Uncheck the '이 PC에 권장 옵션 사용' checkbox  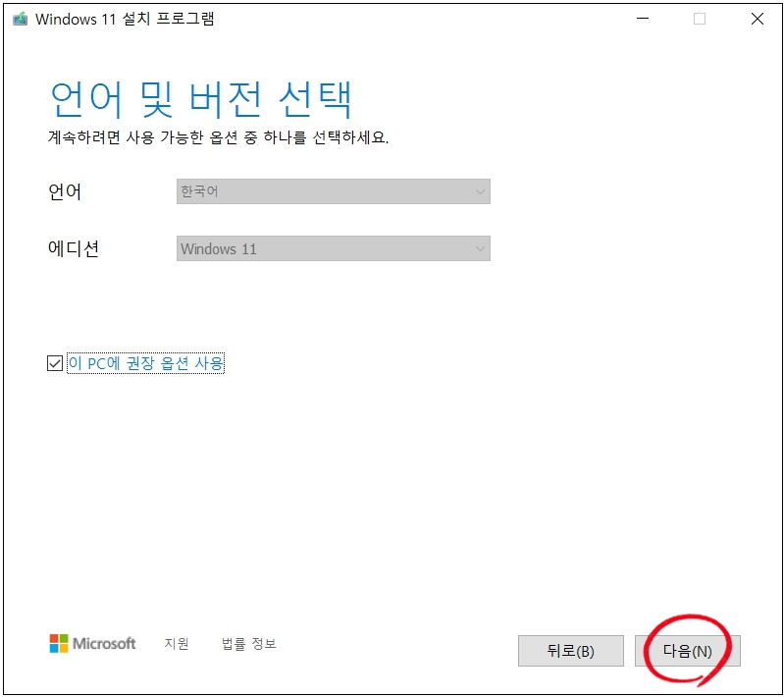pyautogui.click(x=55, y=363)
